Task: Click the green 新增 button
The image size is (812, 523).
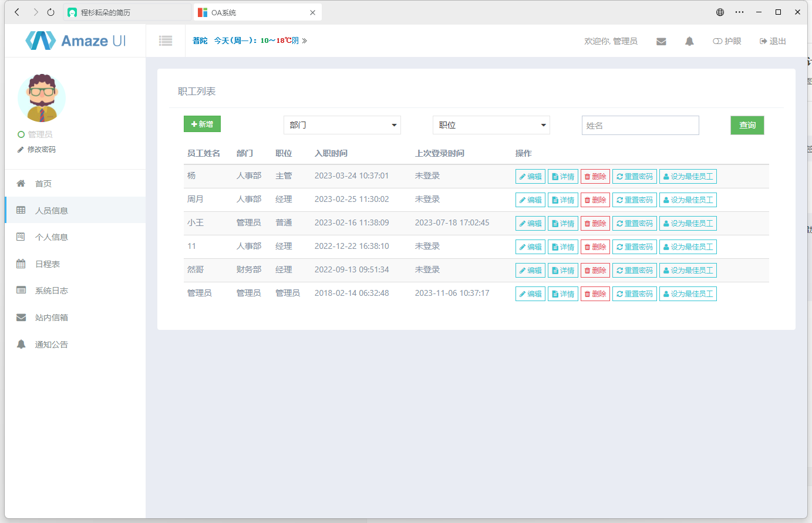Action: (202, 124)
